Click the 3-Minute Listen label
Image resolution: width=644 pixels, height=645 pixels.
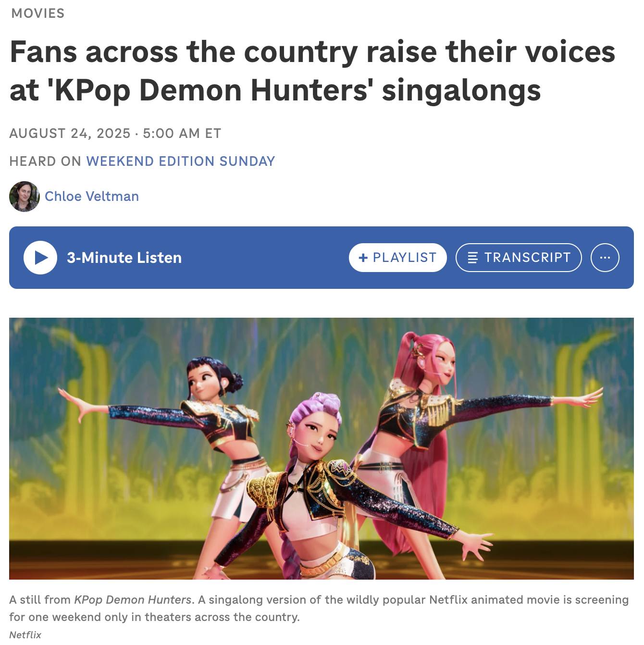(124, 258)
